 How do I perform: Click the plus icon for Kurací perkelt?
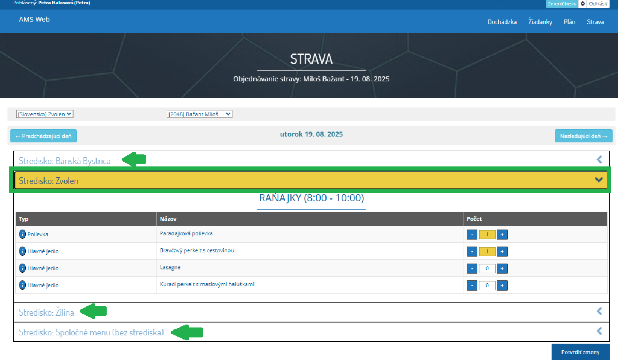tap(502, 285)
